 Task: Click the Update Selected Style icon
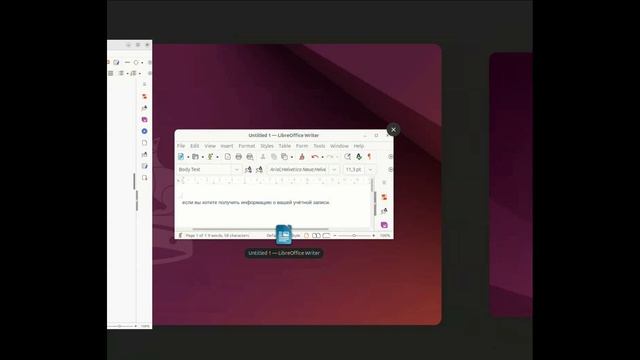[248, 169]
